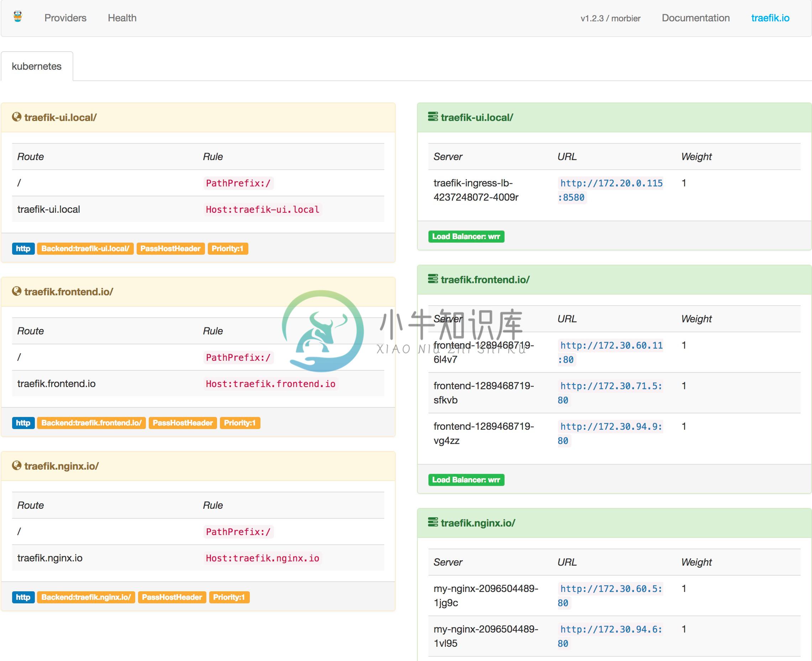Click server frontend-1289468719-sfkvb

click(x=484, y=392)
